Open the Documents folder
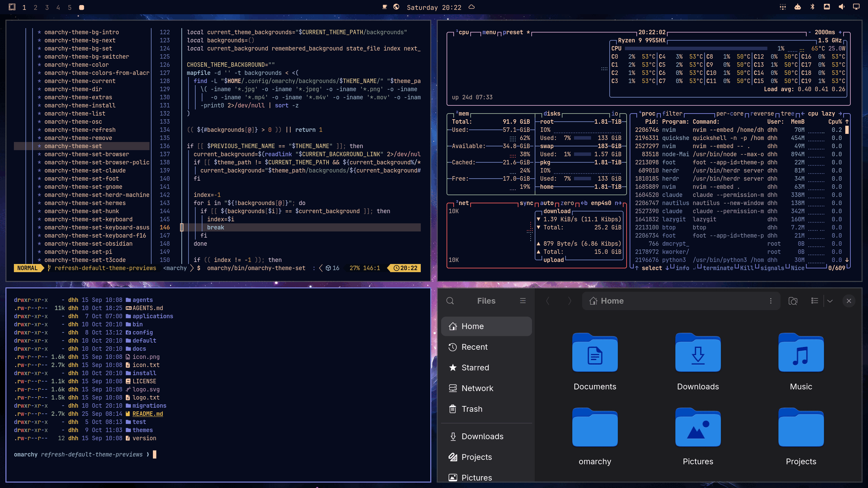Viewport: 868px width, 488px height. click(595, 361)
